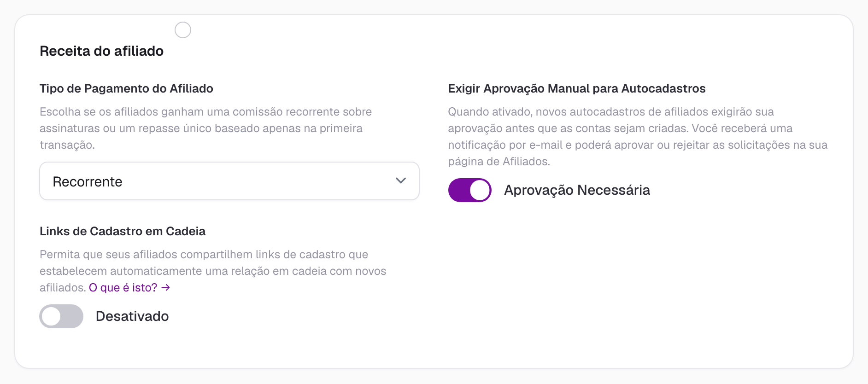Expand the dropdown using its chevron arrow
The width and height of the screenshot is (868, 384).
click(x=401, y=181)
